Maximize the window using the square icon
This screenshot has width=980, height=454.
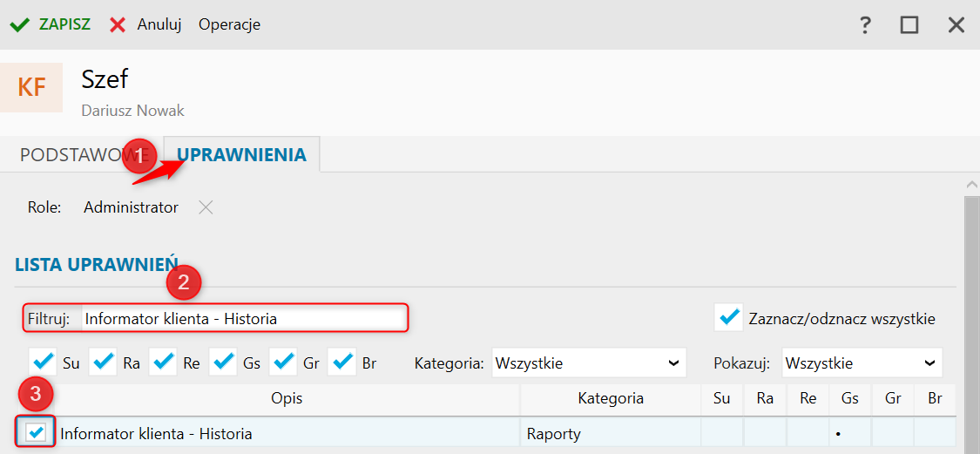click(x=909, y=24)
